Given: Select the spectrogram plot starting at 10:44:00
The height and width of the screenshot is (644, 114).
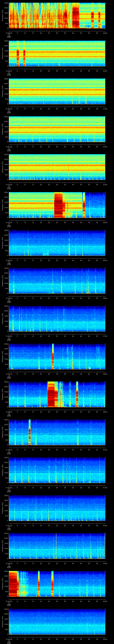Looking at the screenshot, I should [57, 622].
